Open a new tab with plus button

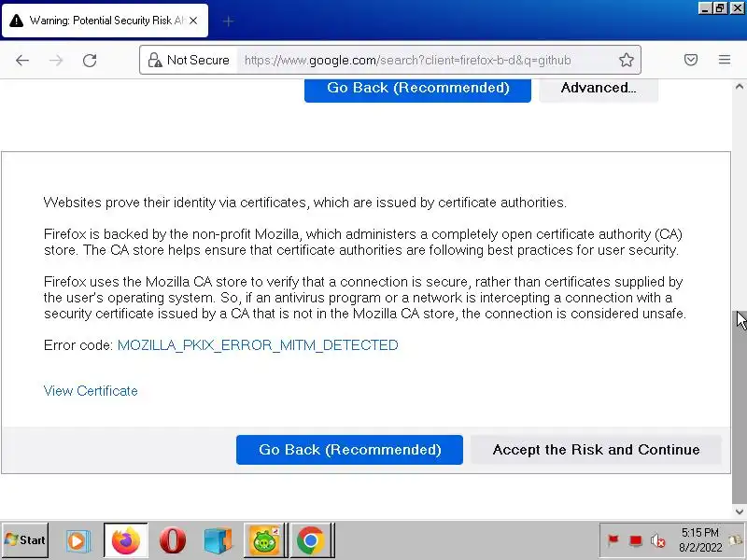(x=228, y=21)
